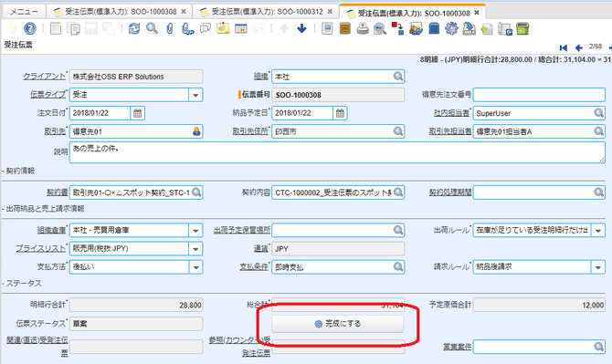This screenshot has height=364, width=612.
Task: Close the SOO-1000312 tab
Action: tap(330, 12)
